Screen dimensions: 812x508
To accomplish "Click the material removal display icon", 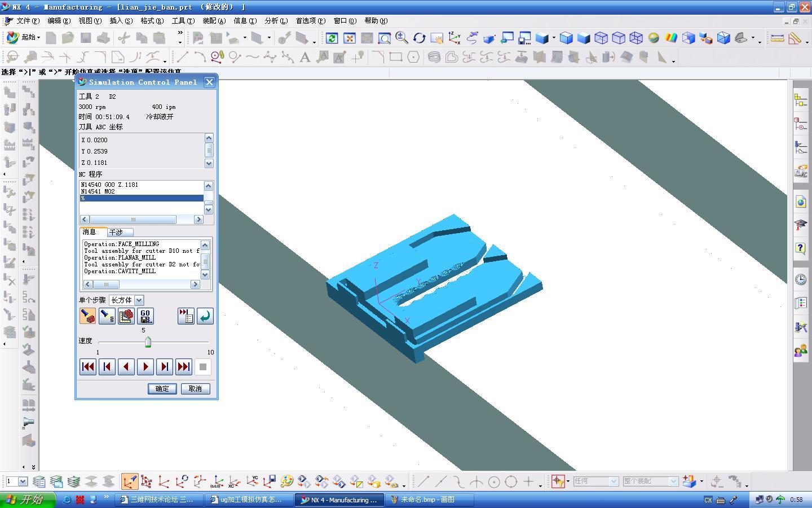I will (126, 316).
